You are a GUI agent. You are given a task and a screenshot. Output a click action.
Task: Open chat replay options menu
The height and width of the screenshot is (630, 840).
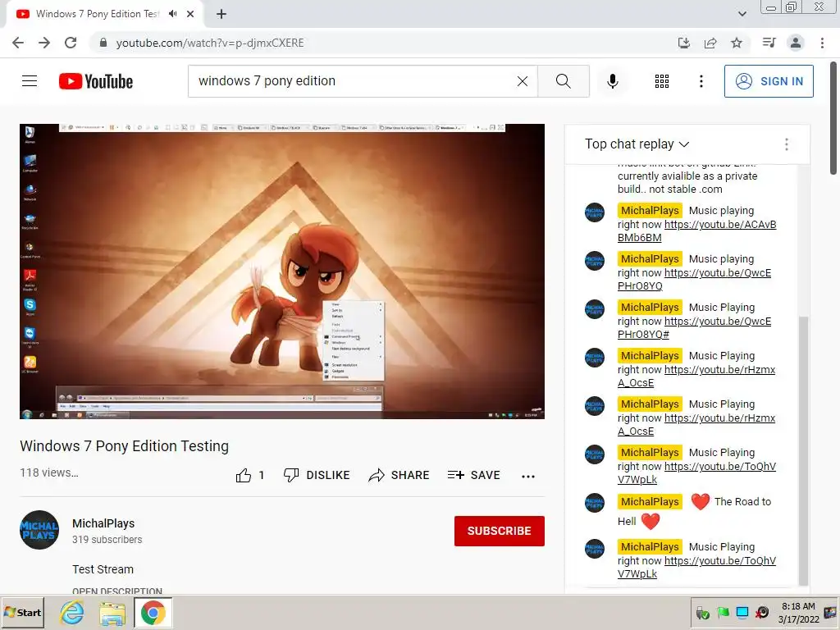(786, 144)
